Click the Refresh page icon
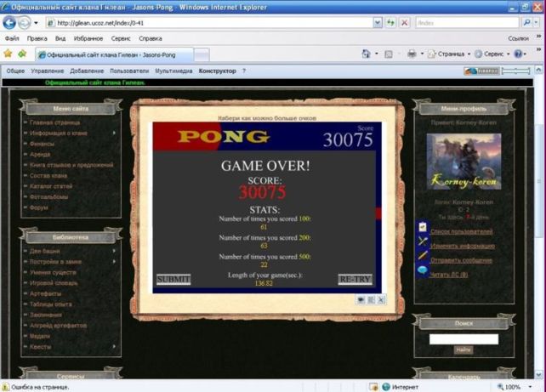The image size is (546, 392). click(x=390, y=23)
